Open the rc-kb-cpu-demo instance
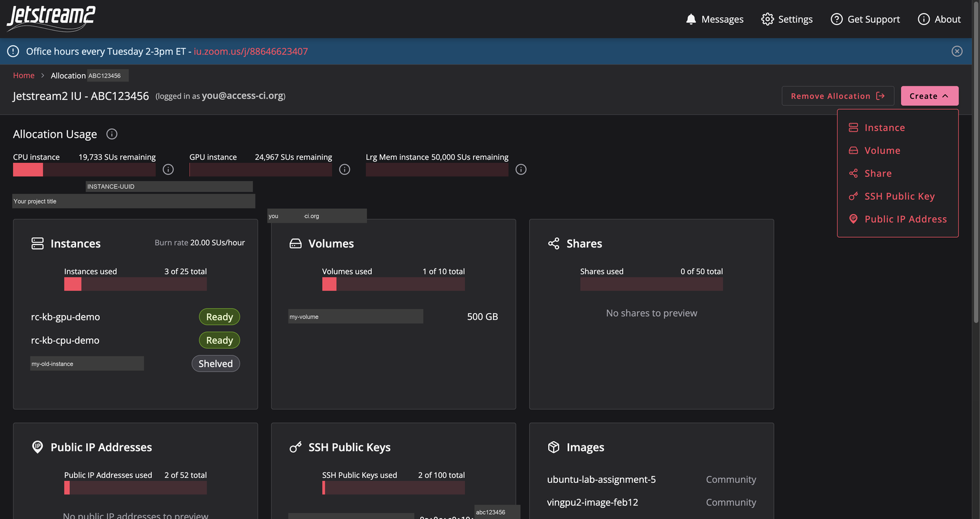The height and width of the screenshot is (519, 980). click(65, 340)
